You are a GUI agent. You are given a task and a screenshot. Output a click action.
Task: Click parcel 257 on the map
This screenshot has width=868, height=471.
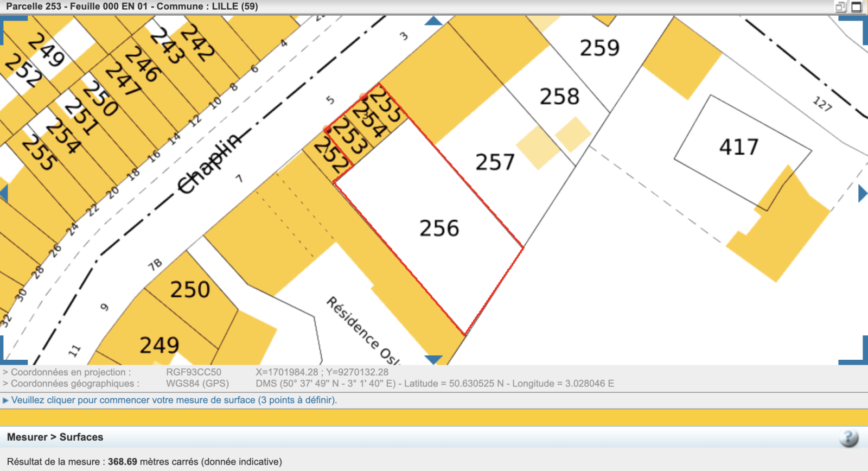tap(494, 162)
